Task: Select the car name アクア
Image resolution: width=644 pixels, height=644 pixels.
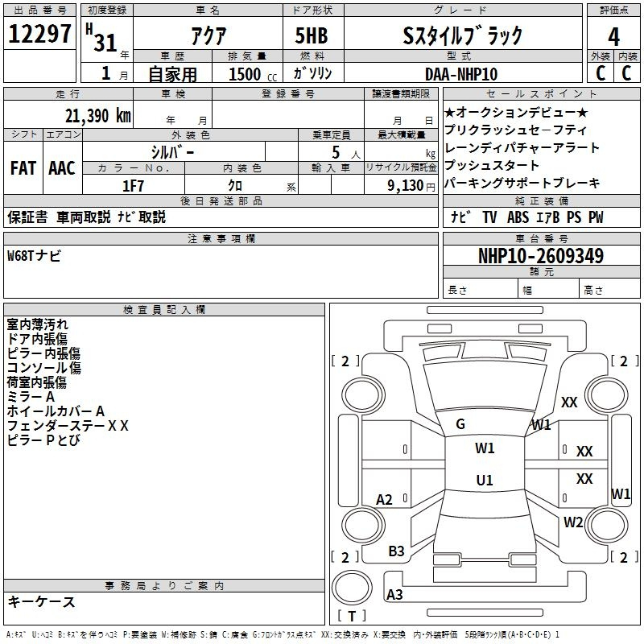Action: (208, 35)
